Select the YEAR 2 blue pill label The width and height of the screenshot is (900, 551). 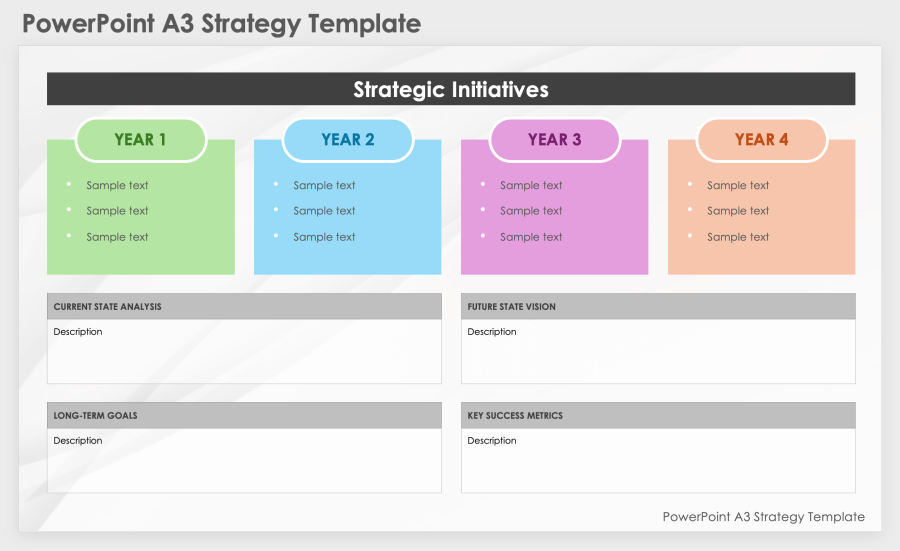(348, 140)
